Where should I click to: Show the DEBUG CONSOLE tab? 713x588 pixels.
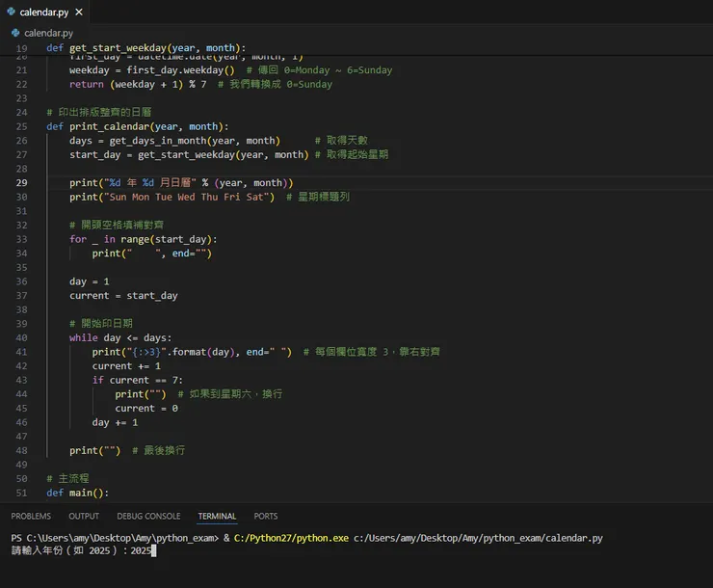point(148,517)
